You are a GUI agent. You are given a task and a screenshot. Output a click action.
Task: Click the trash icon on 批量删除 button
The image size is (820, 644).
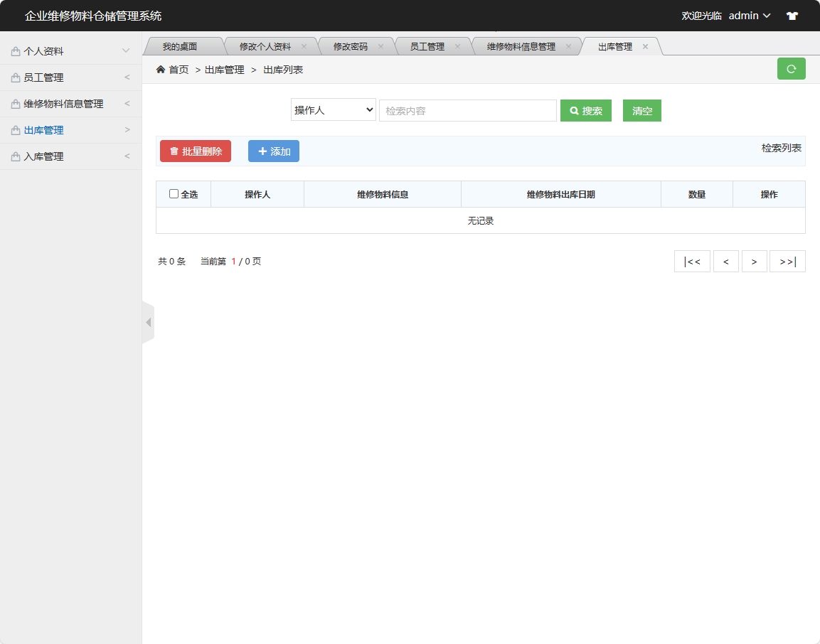coord(173,151)
